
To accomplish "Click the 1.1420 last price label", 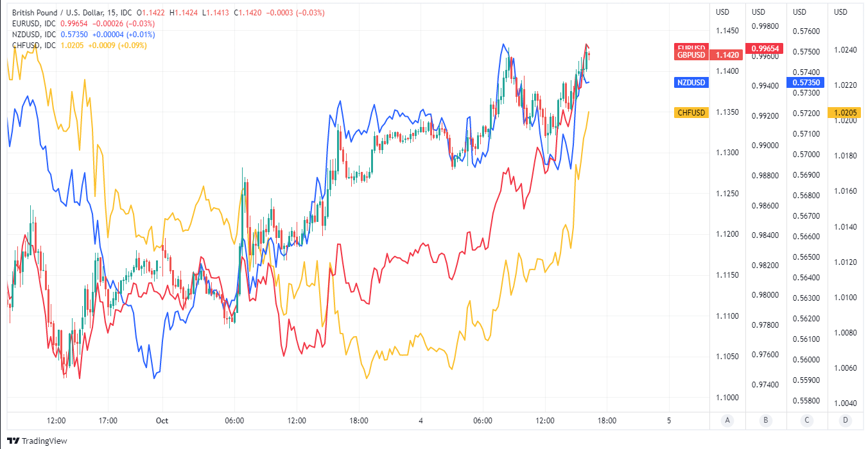I will tap(728, 55).
